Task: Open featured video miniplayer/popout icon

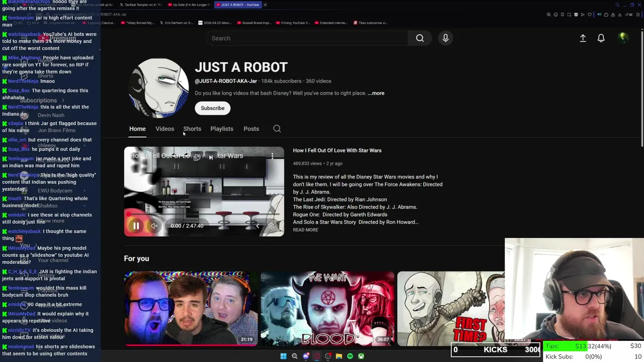Action: 197,157
